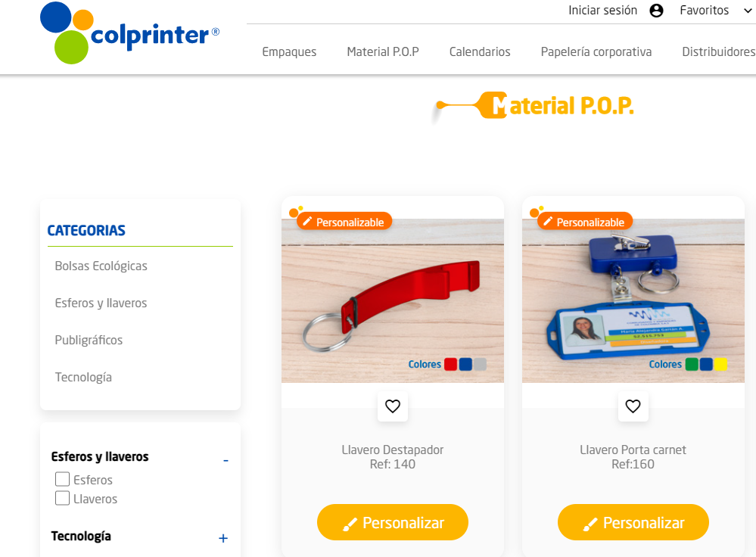
Task: Open the Calendarios menu
Action: point(480,51)
